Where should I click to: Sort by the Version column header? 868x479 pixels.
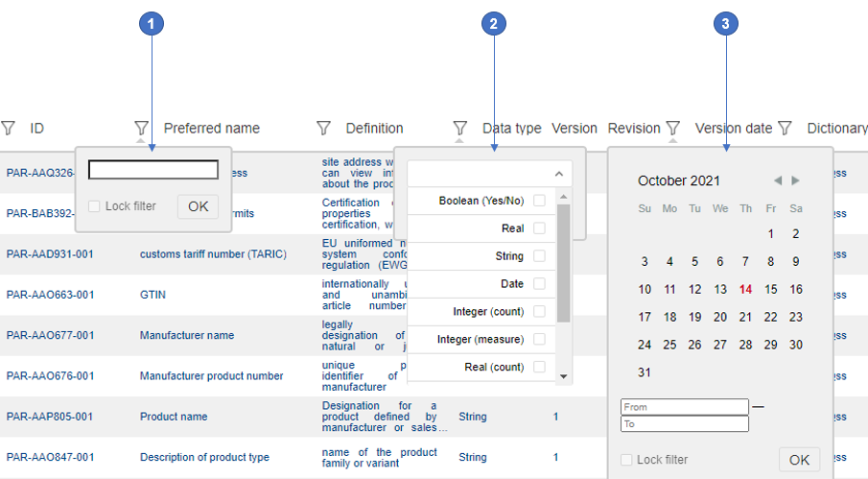574,128
